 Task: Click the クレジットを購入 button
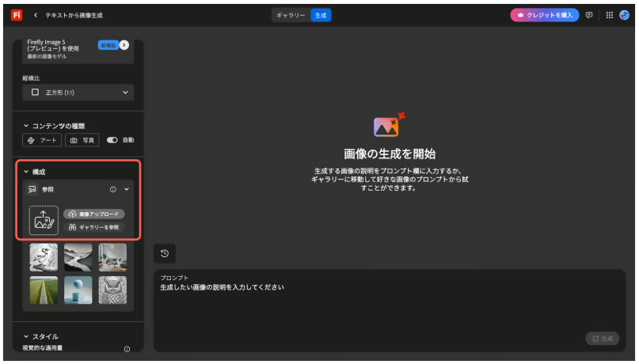[544, 15]
